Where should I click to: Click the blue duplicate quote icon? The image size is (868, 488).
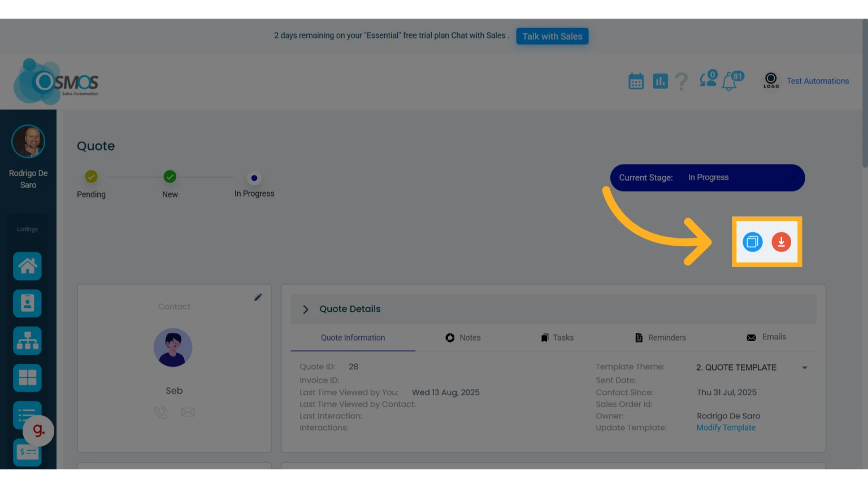pos(752,242)
